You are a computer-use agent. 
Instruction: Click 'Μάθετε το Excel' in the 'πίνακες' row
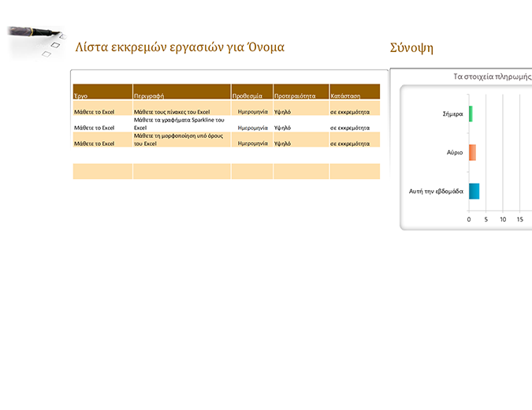point(95,112)
